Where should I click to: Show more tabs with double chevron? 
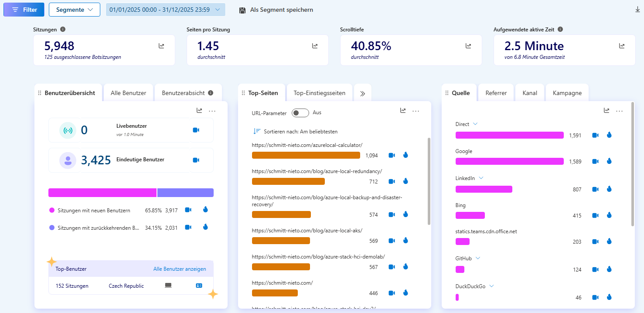[362, 93]
